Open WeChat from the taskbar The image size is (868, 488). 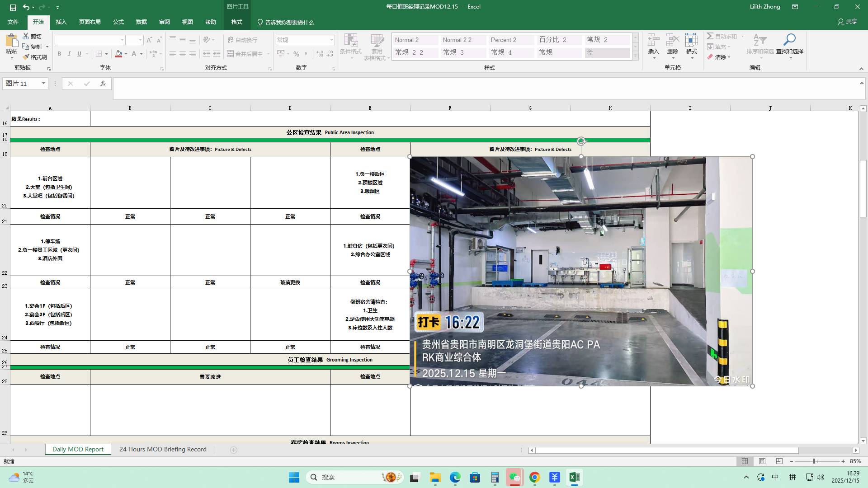(x=514, y=477)
